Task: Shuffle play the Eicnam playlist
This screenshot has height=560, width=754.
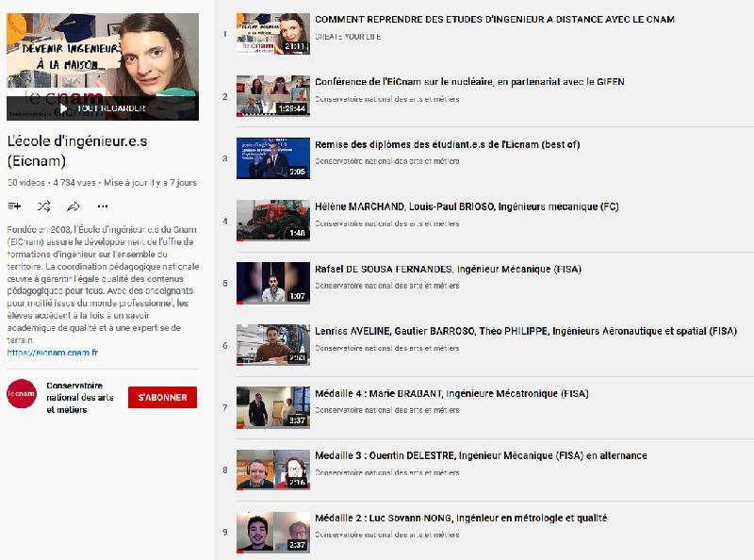Action: tap(43, 206)
